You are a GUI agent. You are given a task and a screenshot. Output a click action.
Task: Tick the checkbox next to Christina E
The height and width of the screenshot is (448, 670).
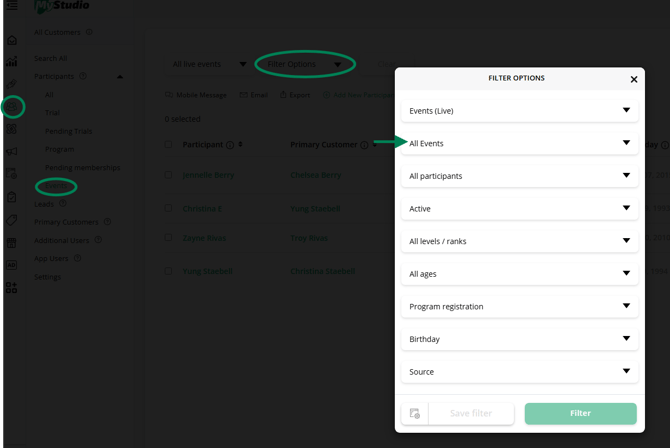click(169, 208)
